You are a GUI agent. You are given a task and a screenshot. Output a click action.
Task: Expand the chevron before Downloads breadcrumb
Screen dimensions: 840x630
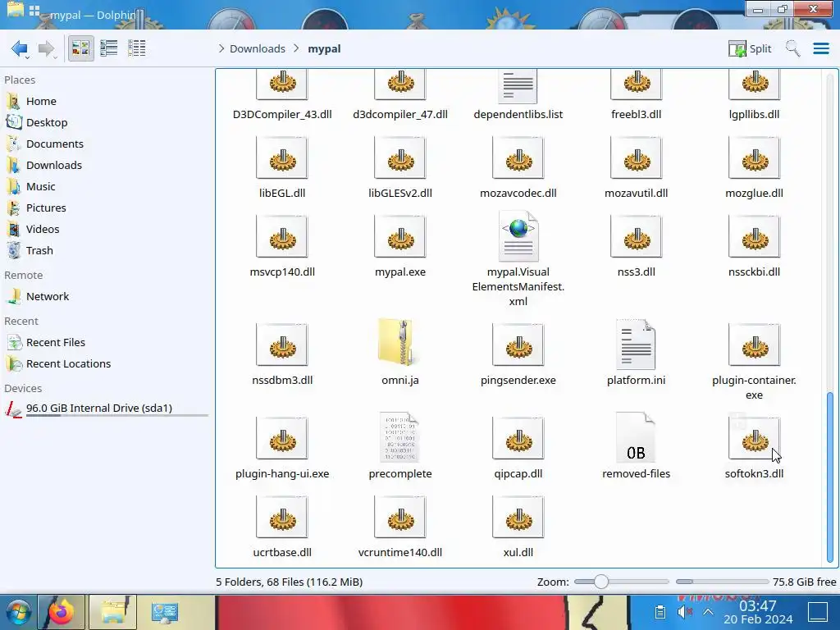(x=221, y=48)
